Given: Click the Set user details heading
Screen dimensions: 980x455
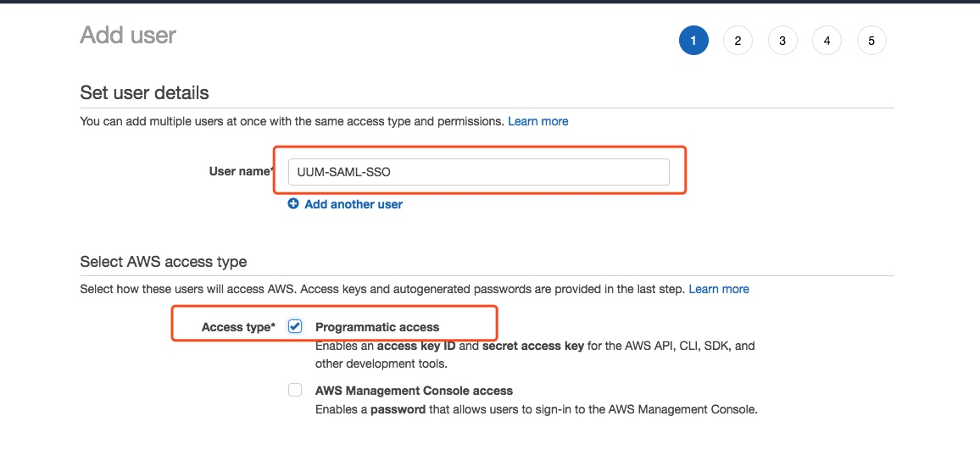Looking at the screenshot, I should pos(144,93).
